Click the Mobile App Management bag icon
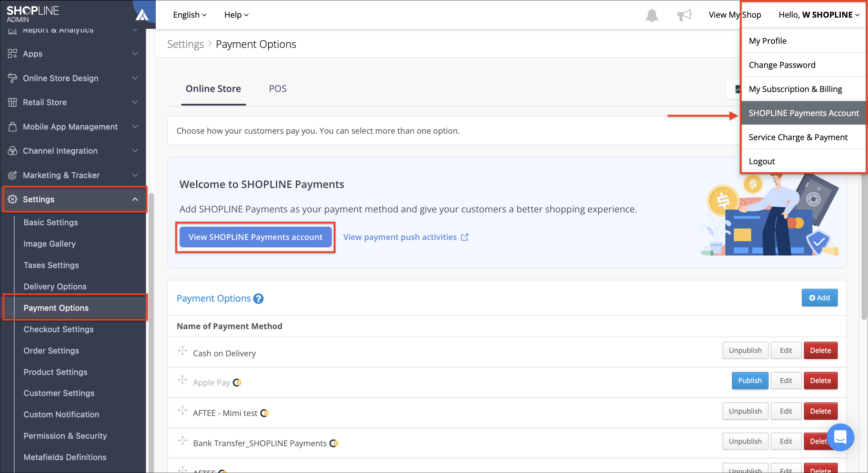 pos(13,127)
